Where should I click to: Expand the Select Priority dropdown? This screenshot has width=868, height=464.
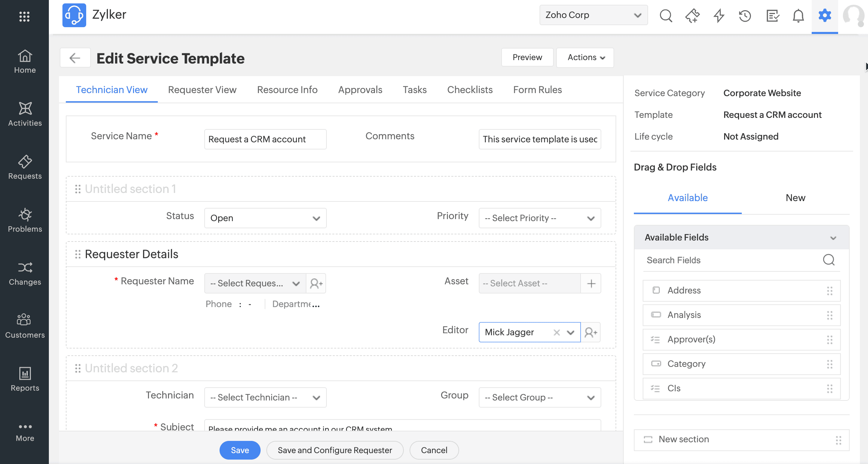coord(540,218)
